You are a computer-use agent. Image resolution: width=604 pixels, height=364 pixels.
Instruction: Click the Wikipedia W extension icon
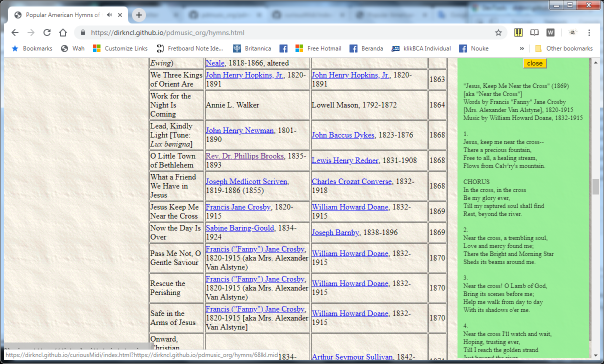[x=550, y=32]
